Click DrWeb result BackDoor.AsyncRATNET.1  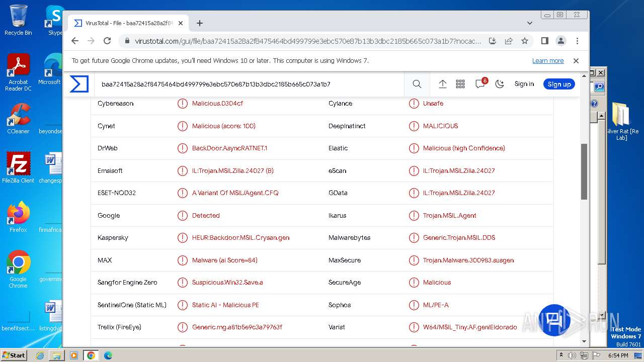[229, 148]
